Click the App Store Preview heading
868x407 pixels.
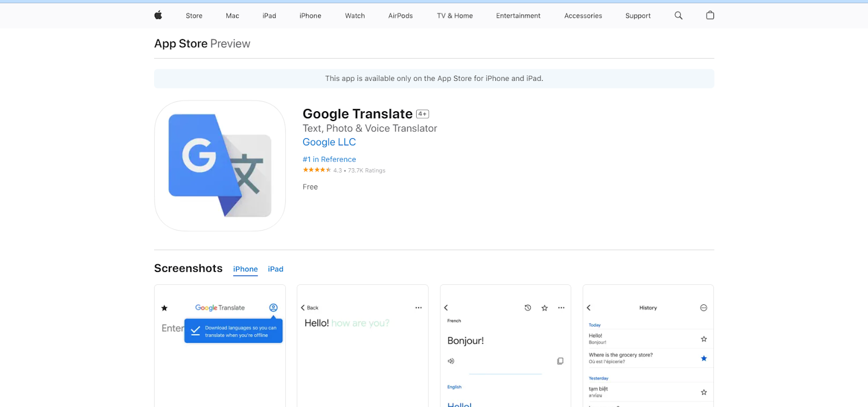(x=202, y=43)
